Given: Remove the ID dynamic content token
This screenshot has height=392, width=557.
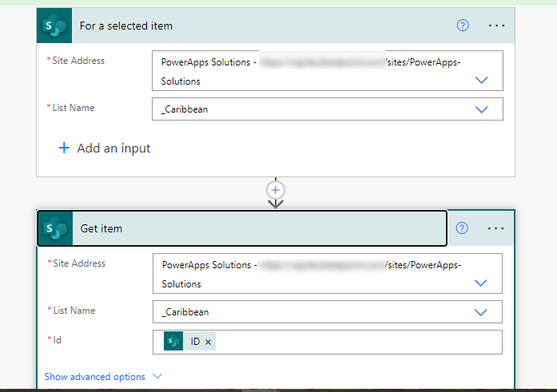Looking at the screenshot, I should click(208, 342).
